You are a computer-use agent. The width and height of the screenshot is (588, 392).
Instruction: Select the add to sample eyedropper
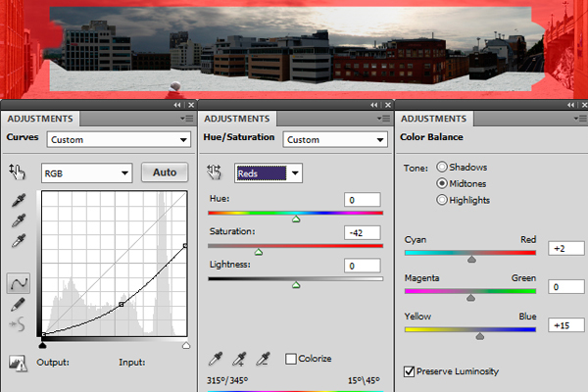tap(239, 359)
